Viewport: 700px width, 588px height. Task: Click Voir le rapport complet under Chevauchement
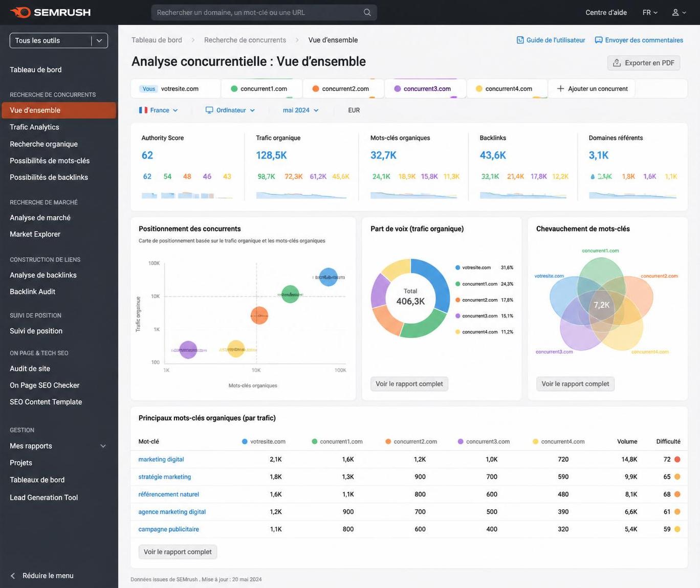(575, 383)
